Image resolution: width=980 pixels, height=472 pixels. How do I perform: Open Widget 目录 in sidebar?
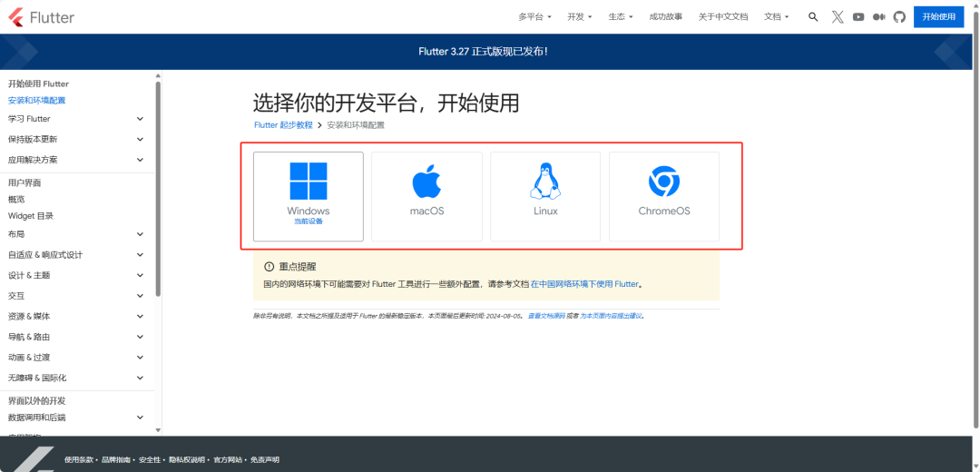click(x=31, y=216)
